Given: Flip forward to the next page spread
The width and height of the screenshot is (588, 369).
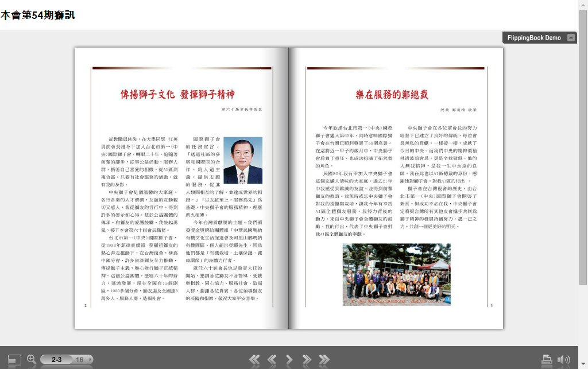Looking at the screenshot, I should coord(307,360).
